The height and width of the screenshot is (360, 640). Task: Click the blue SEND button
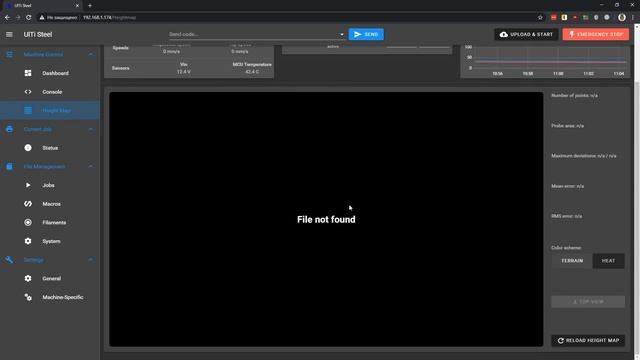pyautogui.click(x=366, y=34)
